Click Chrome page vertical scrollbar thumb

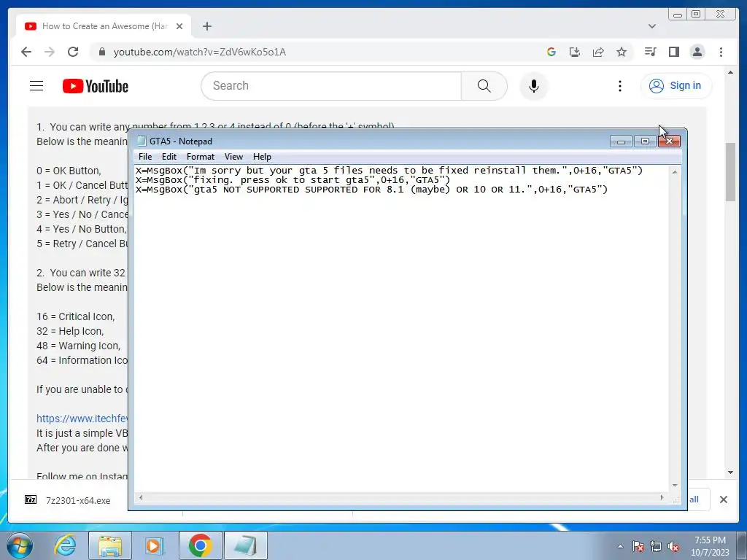coord(730,172)
